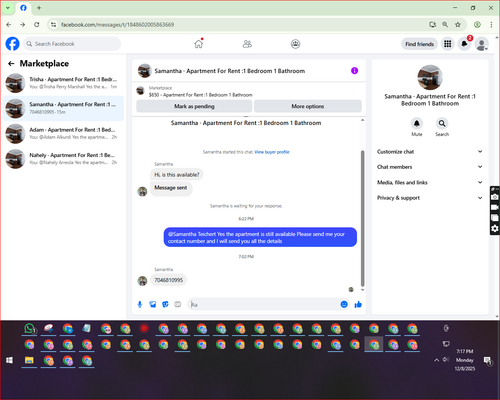Open the tab search dropdown arrow

point(8,8)
